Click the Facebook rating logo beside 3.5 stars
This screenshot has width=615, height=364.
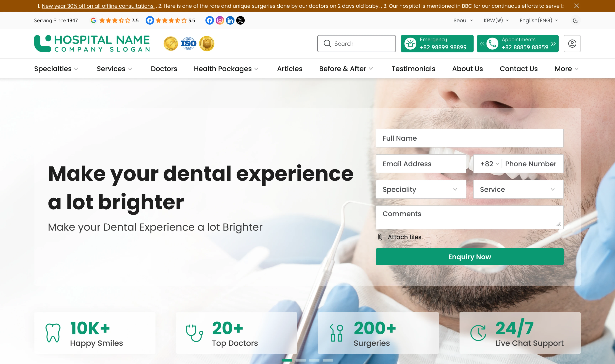click(150, 20)
